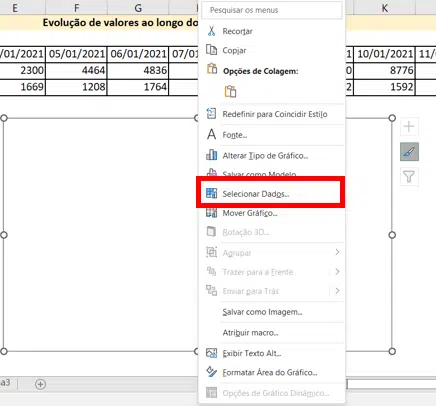Expand Trazer para a Frente submenu arrow
This screenshot has height=406, width=436.
(x=337, y=272)
